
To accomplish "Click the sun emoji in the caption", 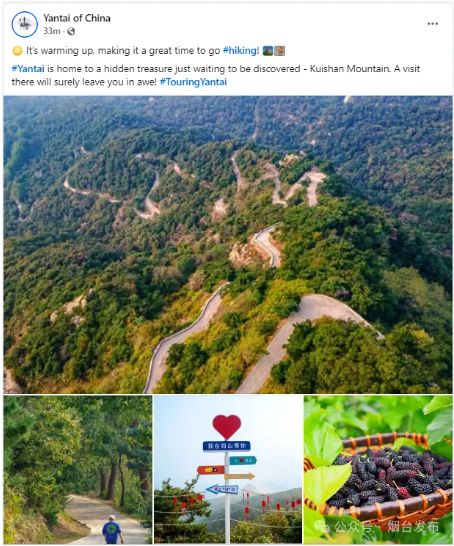I will [17, 51].
